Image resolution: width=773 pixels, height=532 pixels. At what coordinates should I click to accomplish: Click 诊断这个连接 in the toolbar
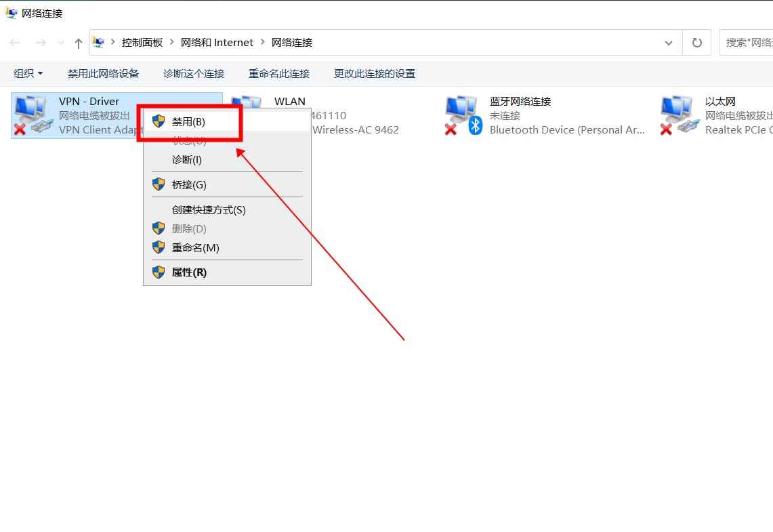tap(193, 73)
